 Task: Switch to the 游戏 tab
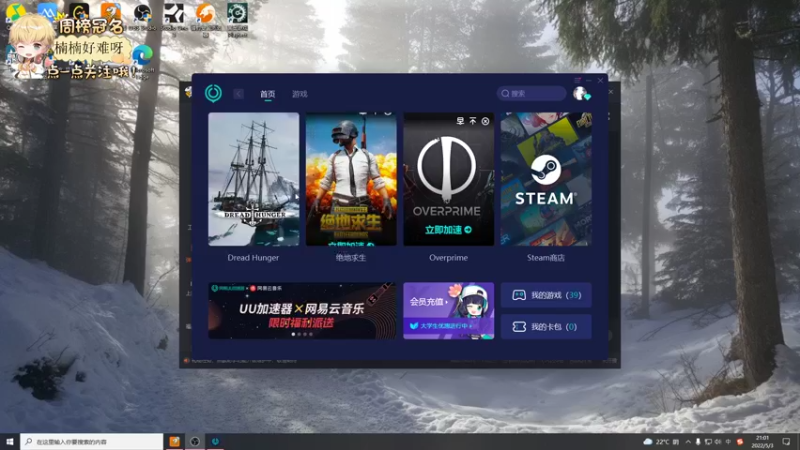tap(299, 94)
